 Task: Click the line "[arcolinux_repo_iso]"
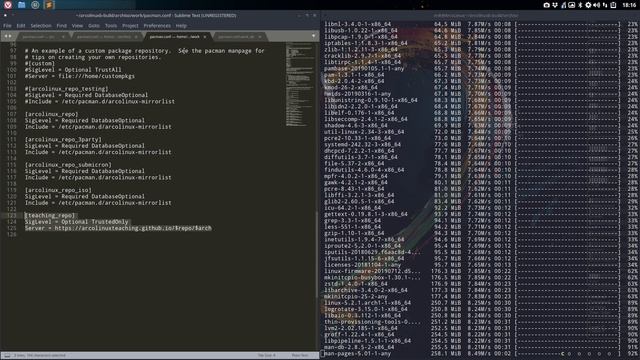58,190
